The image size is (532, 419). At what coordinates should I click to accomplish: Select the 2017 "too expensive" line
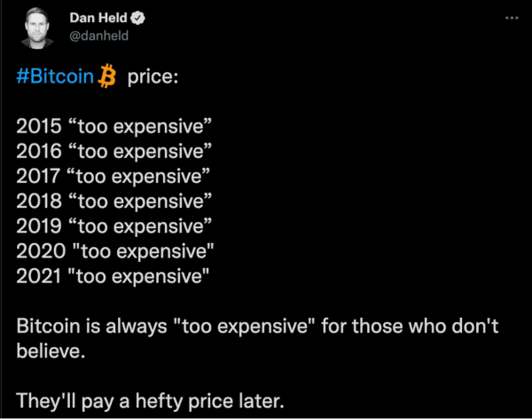point(113,177)
